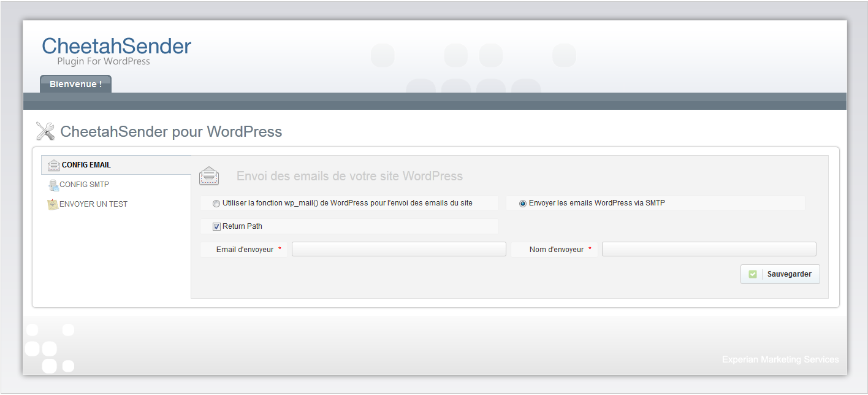Click the 'CheetahSender pour WordPress' heading
868x395 pixels.
click(x=171, y=131)
